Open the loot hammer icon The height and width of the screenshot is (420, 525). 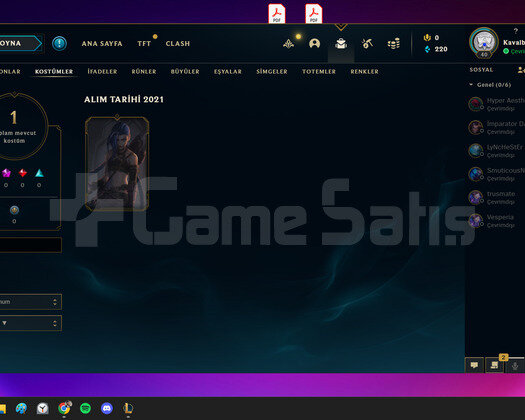367,44
